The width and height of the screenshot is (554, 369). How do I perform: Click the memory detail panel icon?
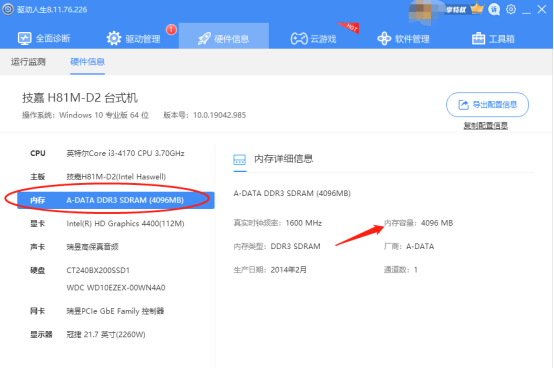pos(240,159)
